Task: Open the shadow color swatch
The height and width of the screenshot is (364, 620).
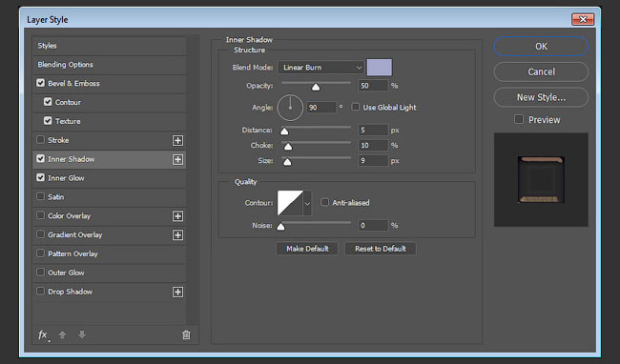Action: (x=380, y=68)
